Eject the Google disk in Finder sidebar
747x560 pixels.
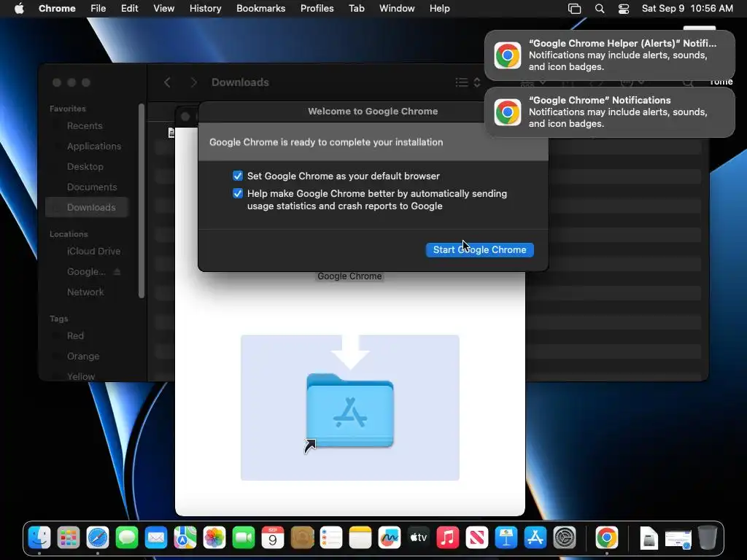click(117, 272)
